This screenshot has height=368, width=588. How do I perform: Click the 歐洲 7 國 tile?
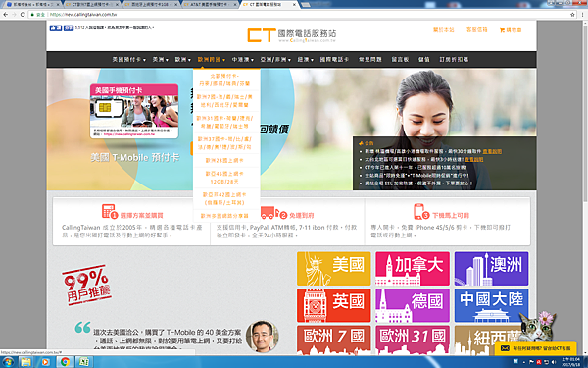(334, 341)
